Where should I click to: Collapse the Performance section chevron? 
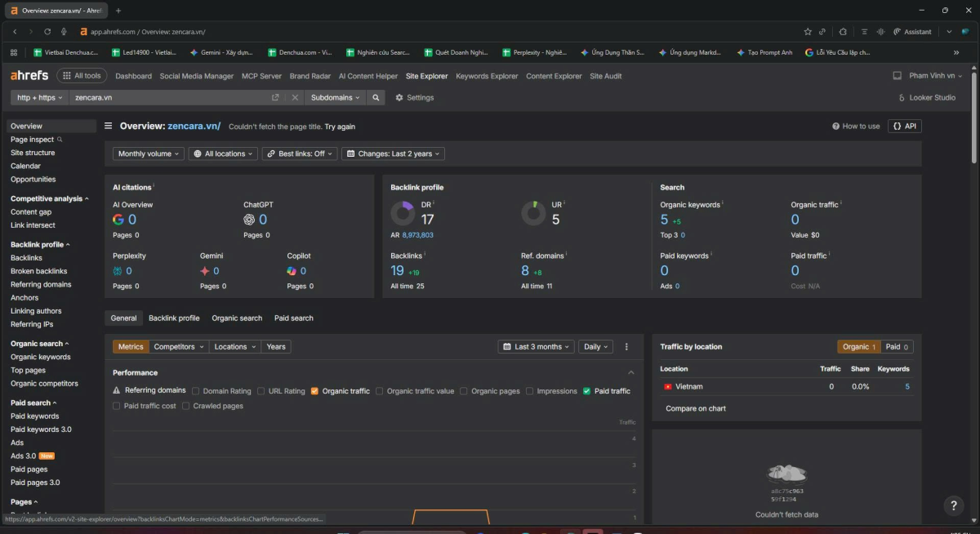[x=630, y=373]
